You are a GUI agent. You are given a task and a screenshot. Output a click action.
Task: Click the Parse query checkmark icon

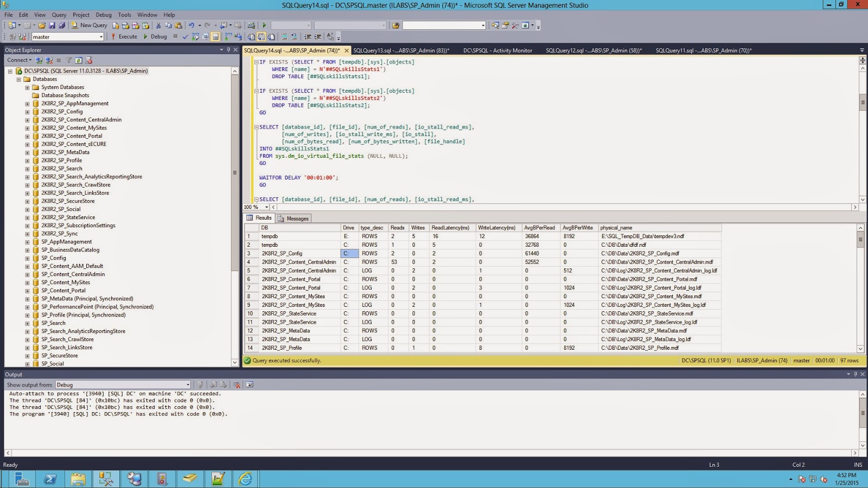185,37
